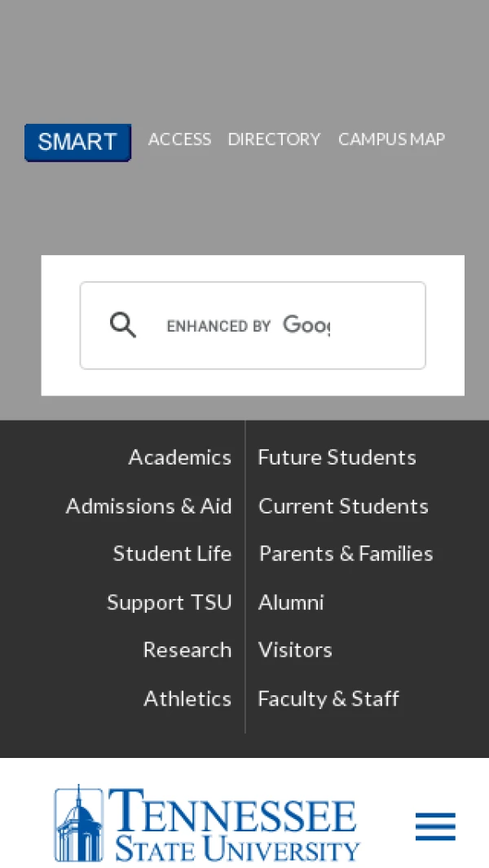Select Academics in the navigation menu
Viewport: 489px width, 868px height.
179,457
